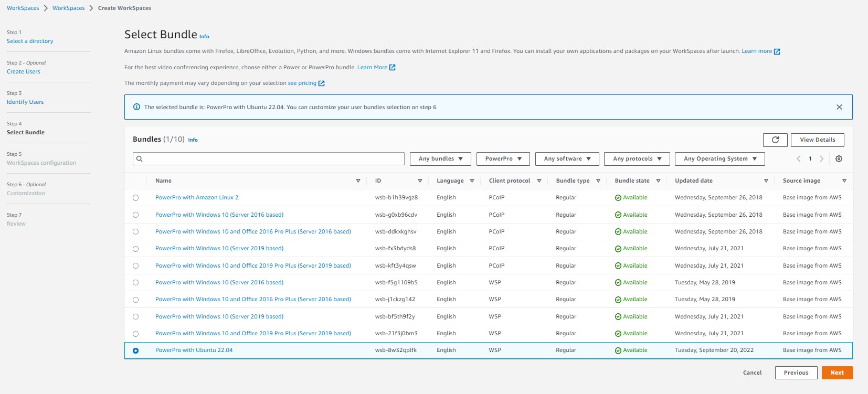Click the Next button
The width and height of the screenshot is (868, 394).
coord(837,372)
